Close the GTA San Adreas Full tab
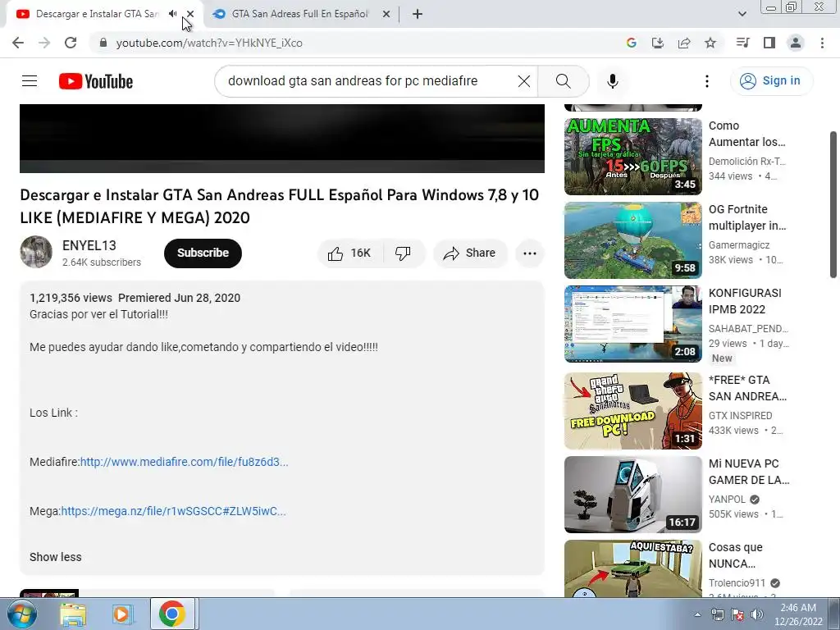This screenshot has width=840, height=630. [x=386, y=14]
